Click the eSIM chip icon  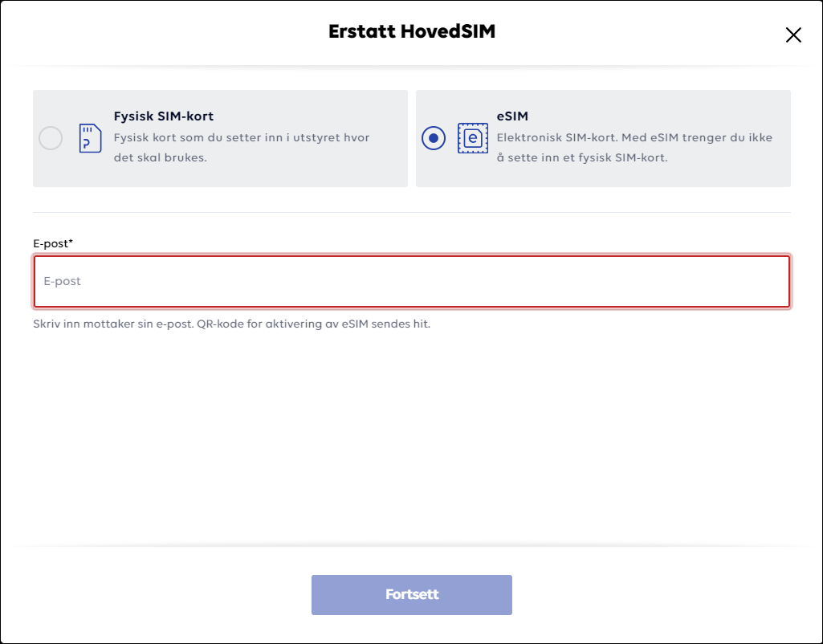point(473,139)
